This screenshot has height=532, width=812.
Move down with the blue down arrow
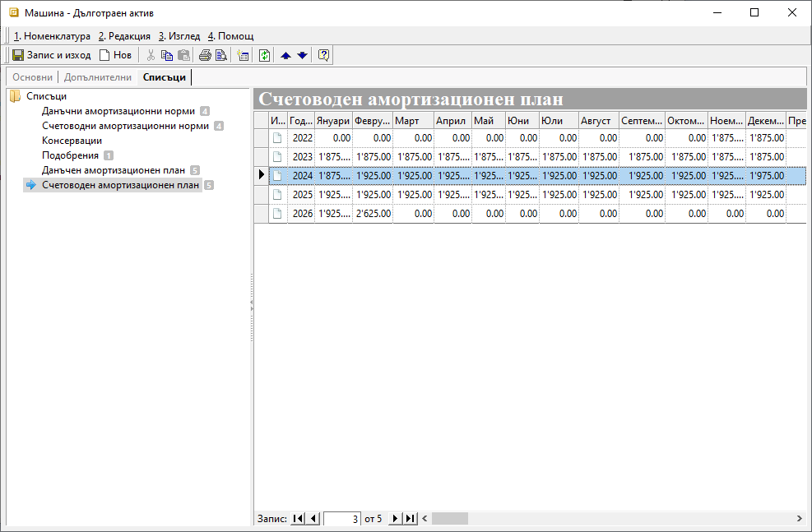[302, 55]
